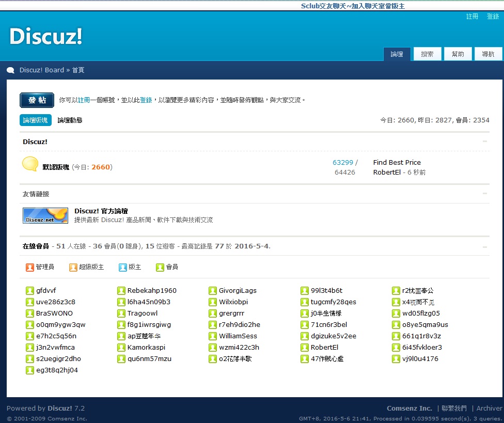
Task: Click the member icon beside s2uegigr2dho
Action: click(x=30, y=359)
